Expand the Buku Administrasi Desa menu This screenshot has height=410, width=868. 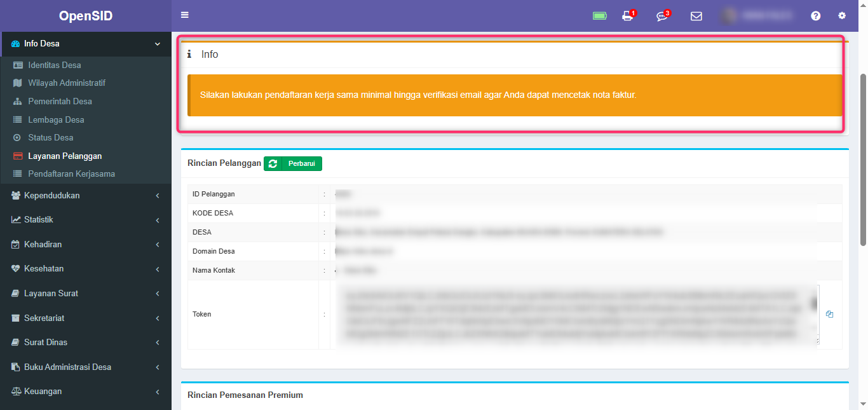point(86,367)
